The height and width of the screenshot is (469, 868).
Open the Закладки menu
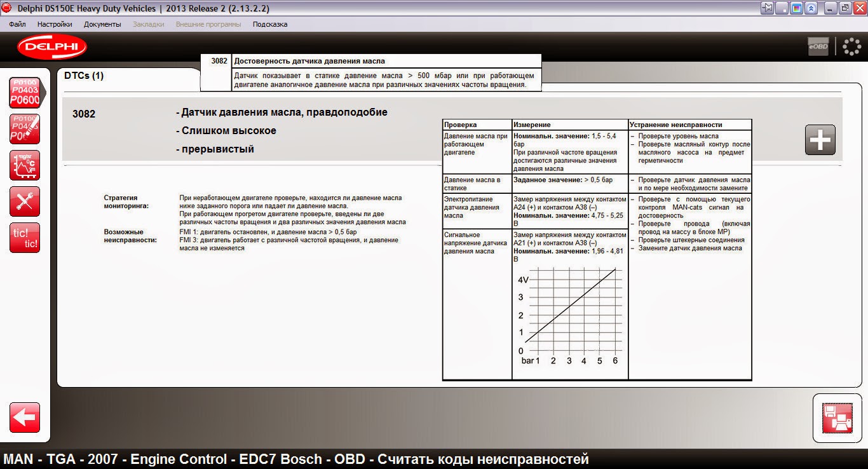[x=149, y=24]
